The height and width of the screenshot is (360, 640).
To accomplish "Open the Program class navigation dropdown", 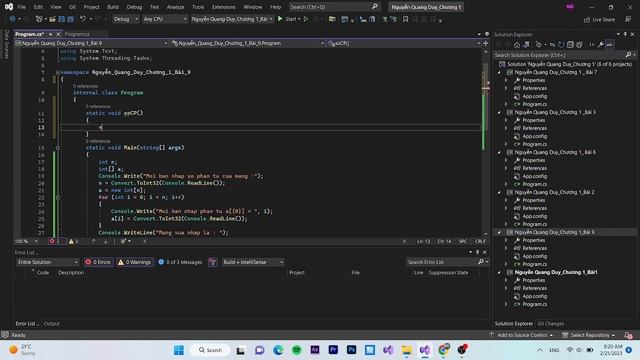I will tap(248, 43).
